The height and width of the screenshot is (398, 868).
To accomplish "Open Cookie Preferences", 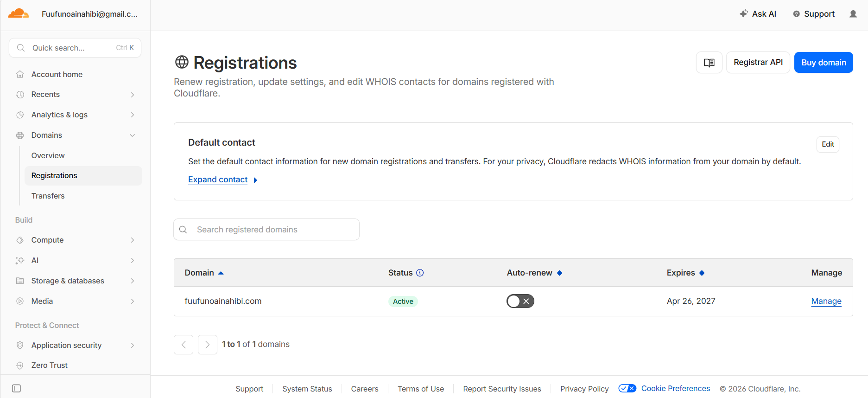I will click(x=676, y=388).
